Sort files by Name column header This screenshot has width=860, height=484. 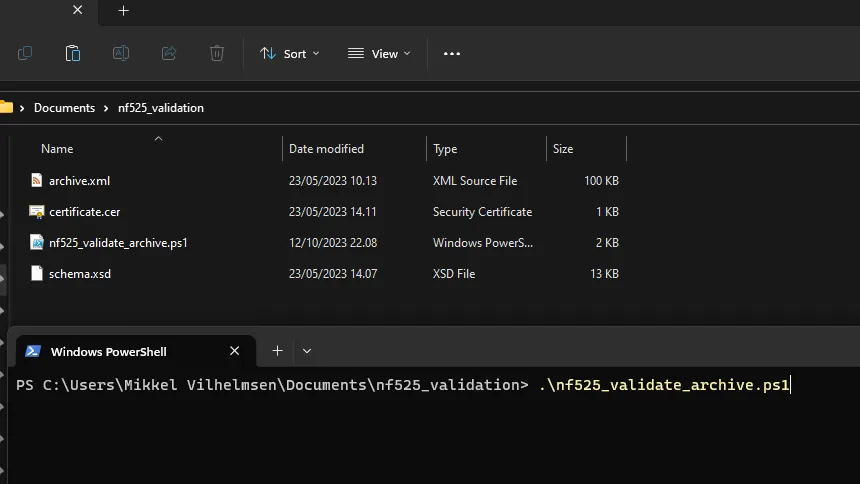(57, 149)
